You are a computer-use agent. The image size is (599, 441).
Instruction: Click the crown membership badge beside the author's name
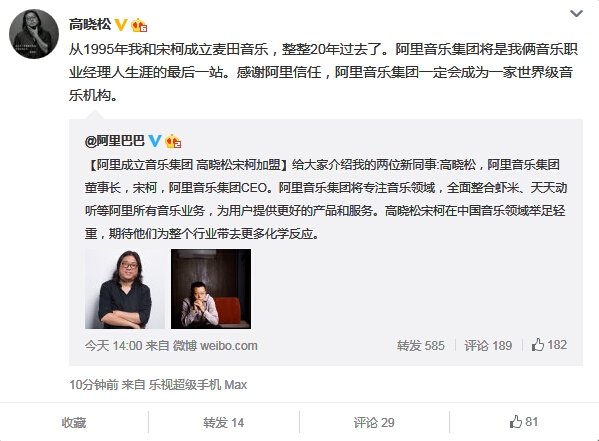[x=139, y=25]
